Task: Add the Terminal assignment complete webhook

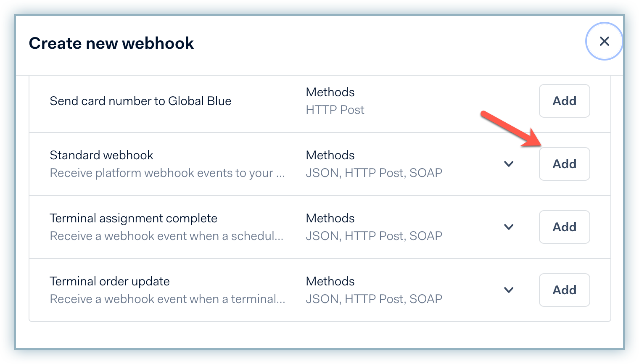Action: coord(564,227)
